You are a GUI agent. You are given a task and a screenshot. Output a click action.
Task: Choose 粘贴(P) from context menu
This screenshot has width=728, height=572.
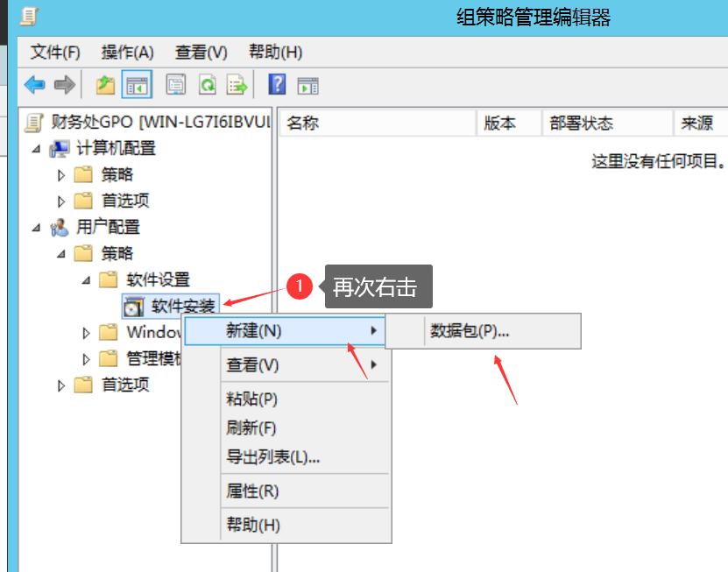(x=285, y=399)
